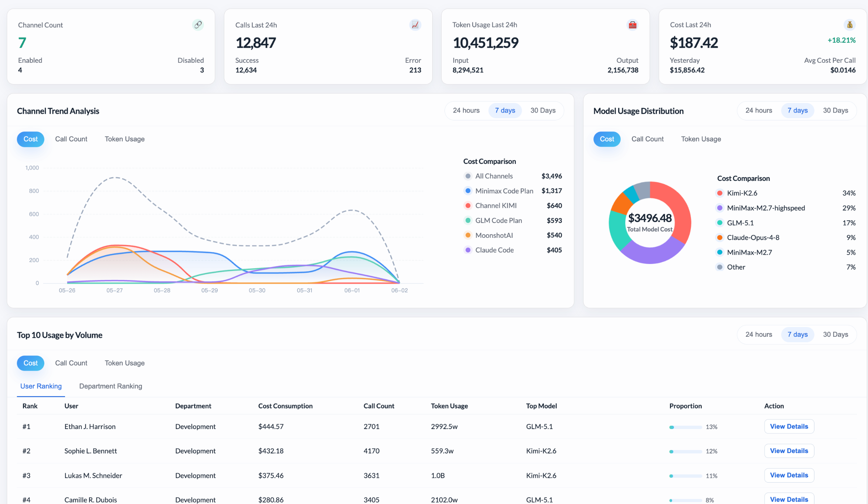868x504 pixels.
Task: Click the Call Count column header
Action: tap(379, 406)
